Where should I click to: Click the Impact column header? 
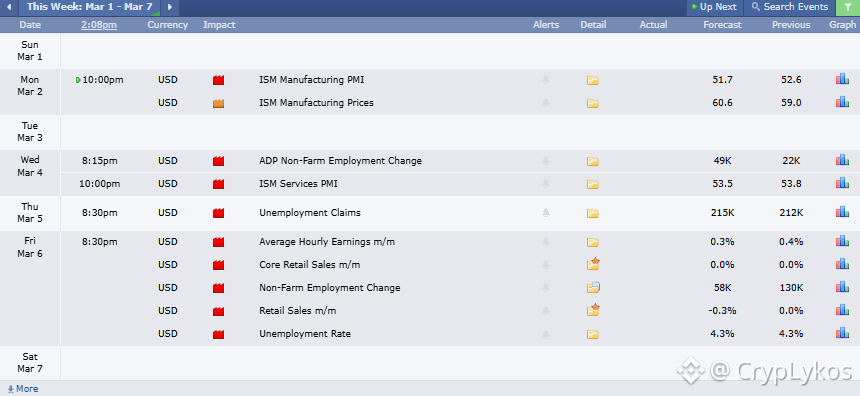click(219, 25)
